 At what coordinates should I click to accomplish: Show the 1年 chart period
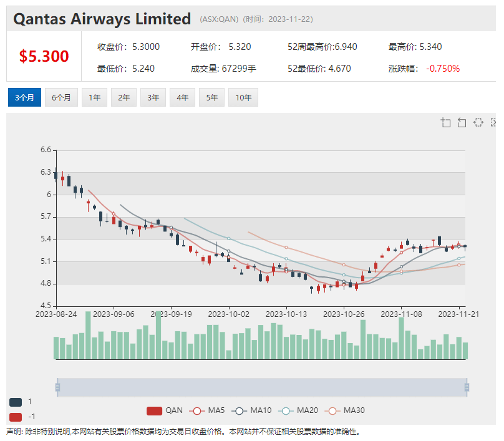point(95,97)
